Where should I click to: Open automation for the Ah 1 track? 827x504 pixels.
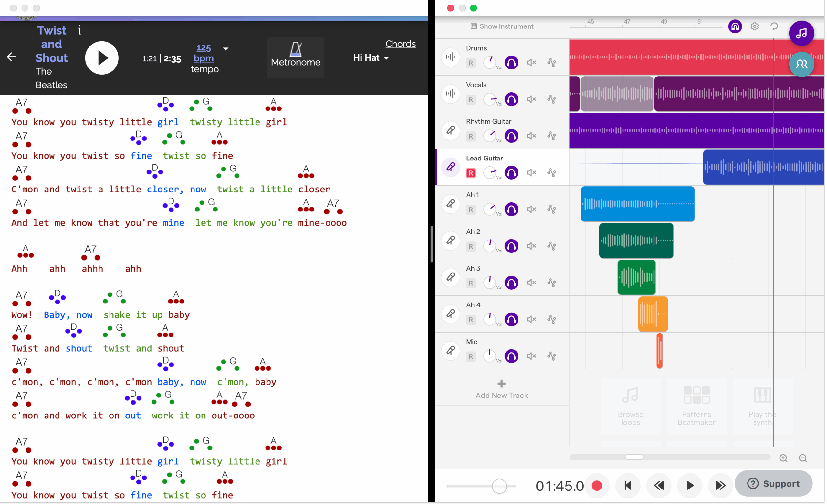coord(551,209)
